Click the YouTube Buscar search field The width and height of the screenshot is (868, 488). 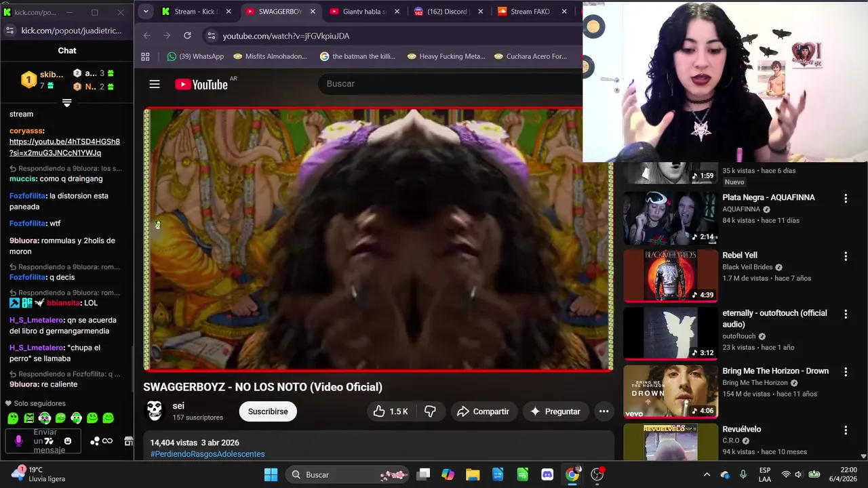point(450,83)
